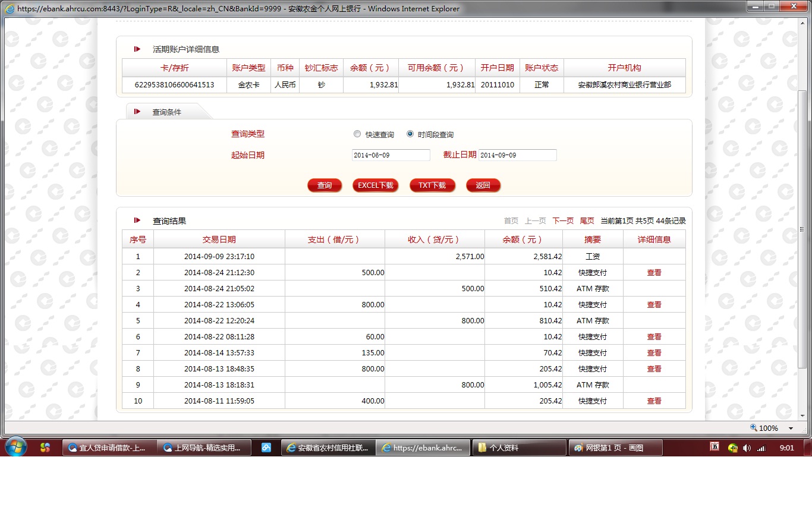Click the 起始日期 date input field
812x520 pixels.
coord(391,155)
